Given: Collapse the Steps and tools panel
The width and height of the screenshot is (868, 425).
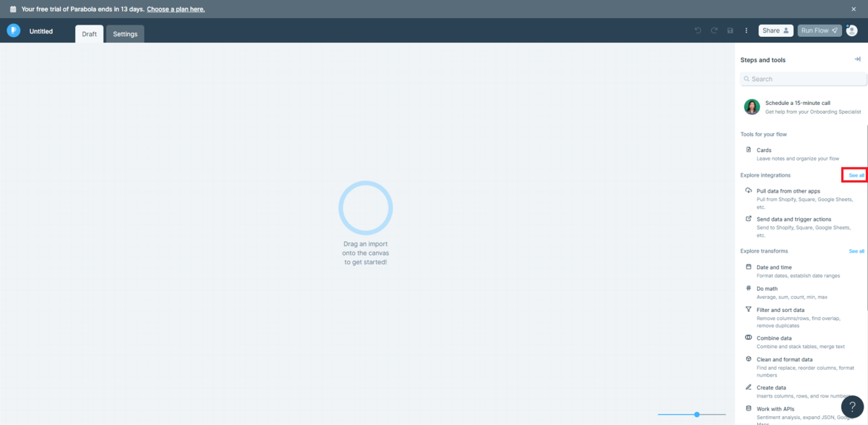Looking at the screenshot, I should point(857,59).
